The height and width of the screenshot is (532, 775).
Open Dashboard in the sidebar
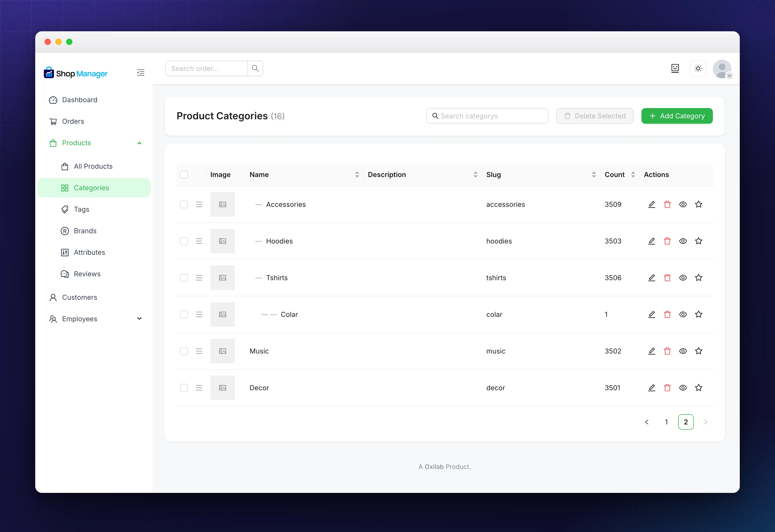click(94, 100)
